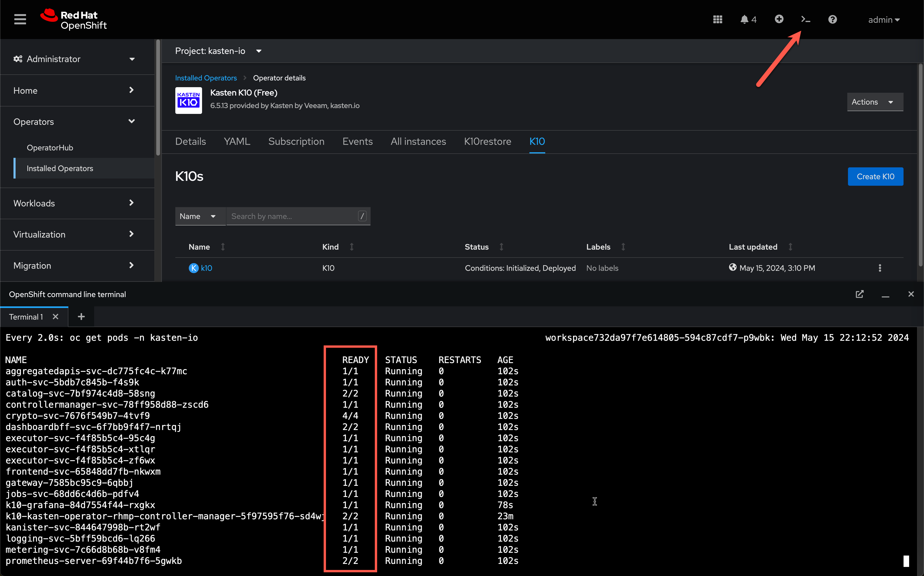
Task: Click the Kasten K10 operator logo
Action: (188, 100)
